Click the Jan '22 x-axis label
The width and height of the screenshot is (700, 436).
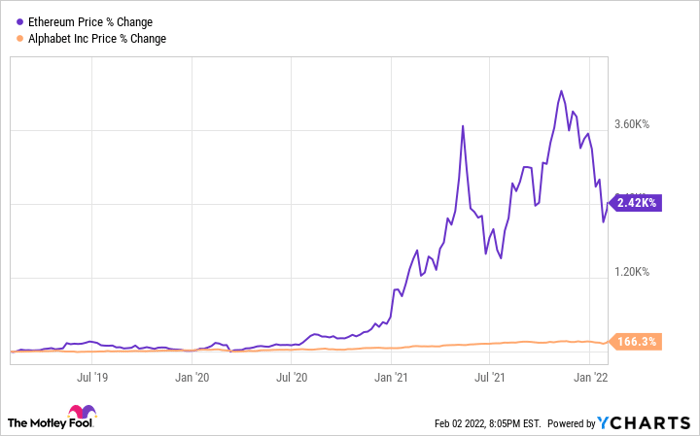pyautogui.click(x=591, y=378)
